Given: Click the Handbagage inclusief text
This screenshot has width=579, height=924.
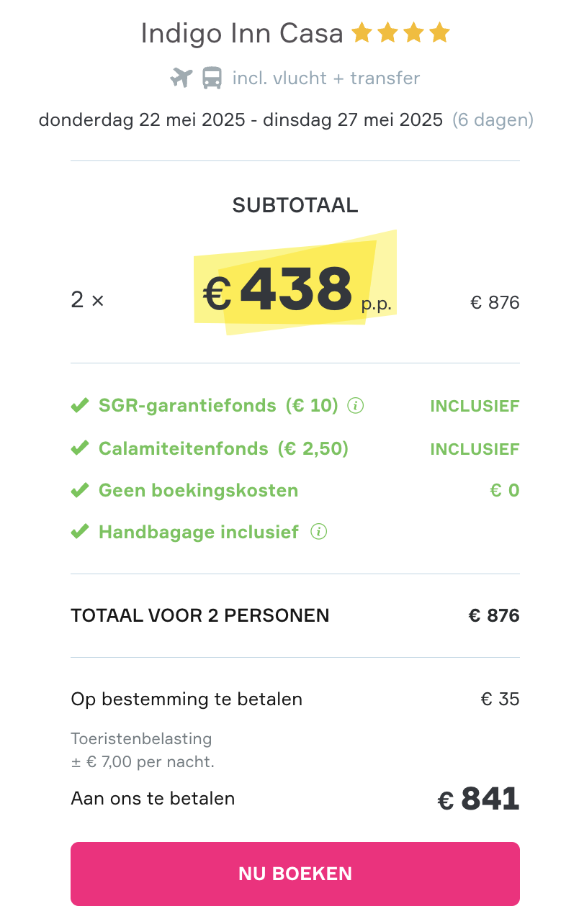Looking at the screenshot, I should point(199,533).
